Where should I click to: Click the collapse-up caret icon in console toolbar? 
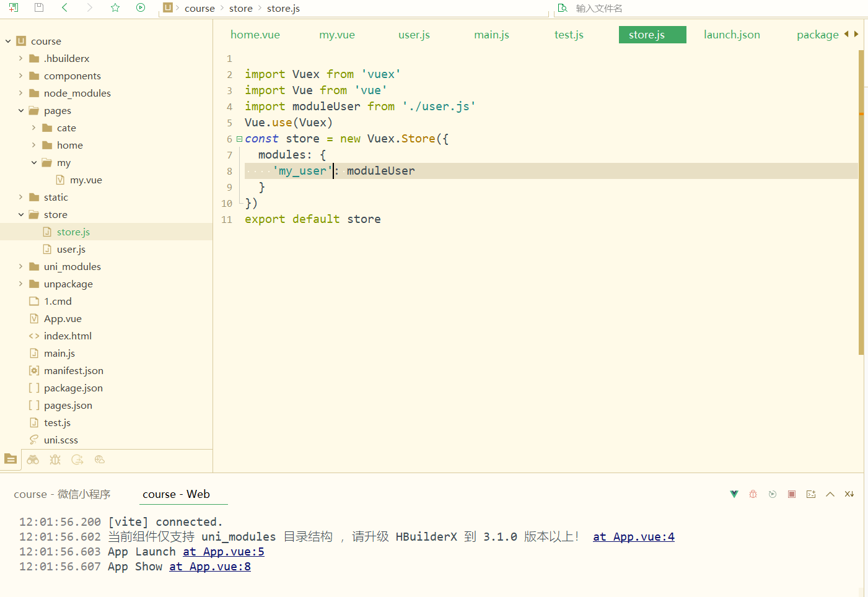click(830, 494)
